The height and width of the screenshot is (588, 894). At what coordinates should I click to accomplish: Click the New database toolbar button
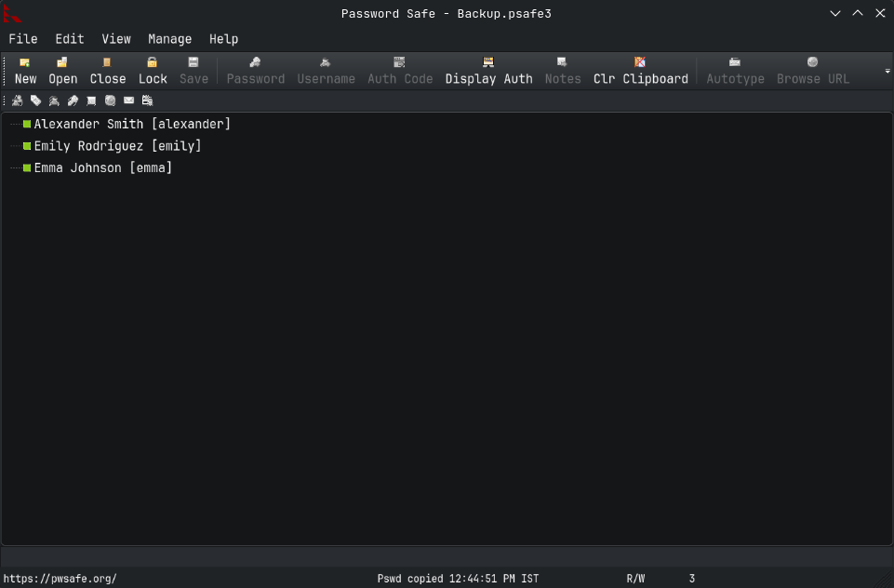coord(25,71)
